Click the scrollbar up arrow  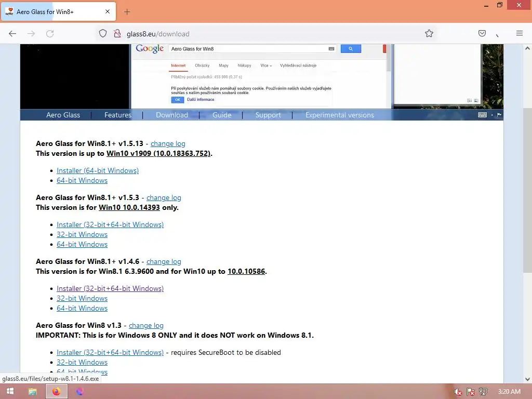527,48
